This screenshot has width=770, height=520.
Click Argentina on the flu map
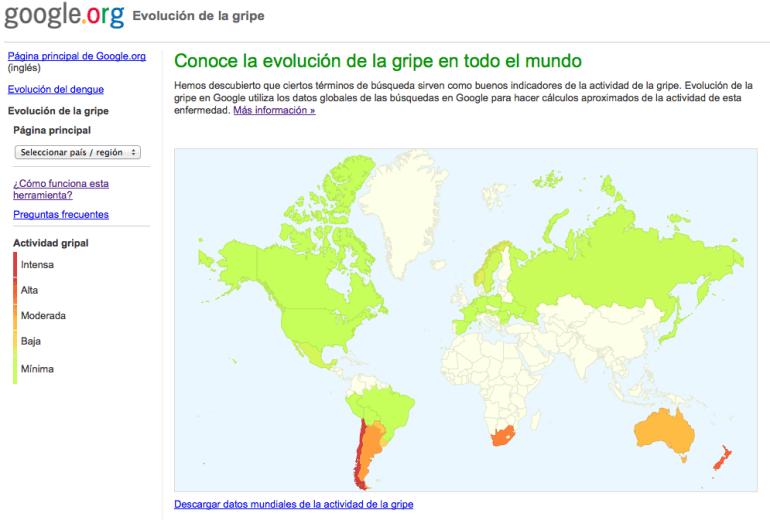(371, 449)
